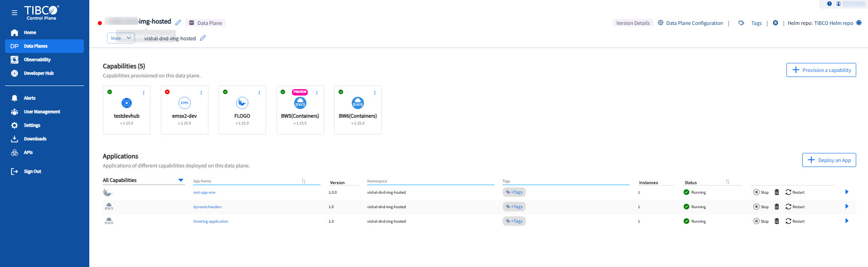Click the Kubernetes helm icon in header
Screen dimensions: 868x267
[x=776, y=23]
